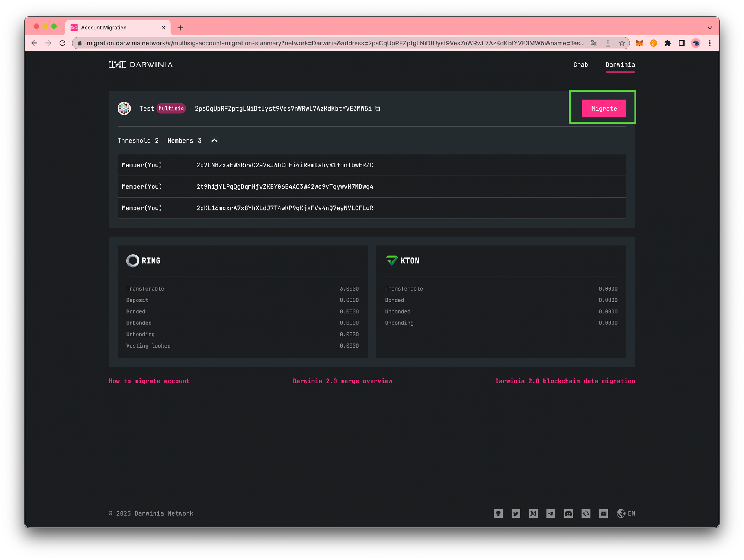This screenshot has width=744, height=560.
Task: Open the Telegram footer icon
Action: point(551,513)
